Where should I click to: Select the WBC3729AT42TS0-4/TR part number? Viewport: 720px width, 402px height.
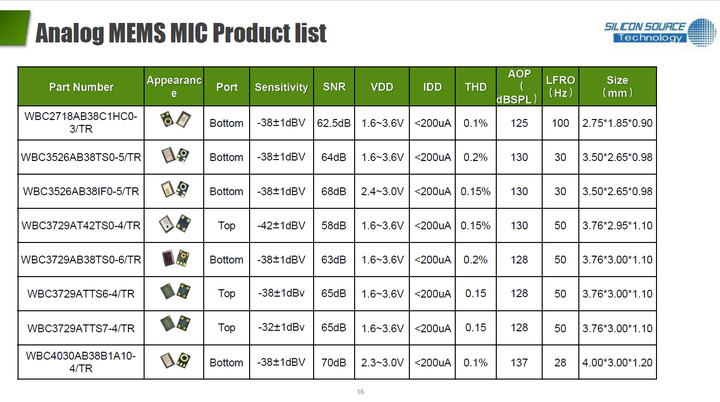click(x=81, y=225)
